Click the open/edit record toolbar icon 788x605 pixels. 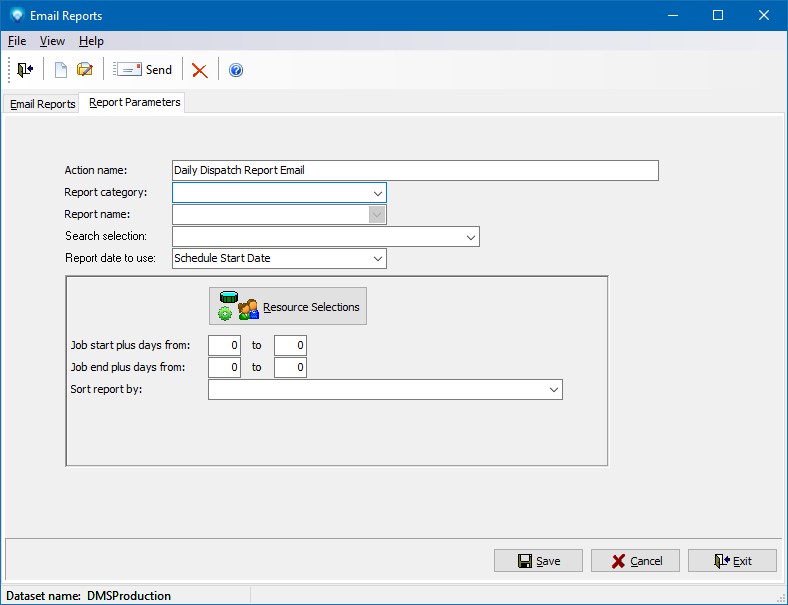click(85, 70)
